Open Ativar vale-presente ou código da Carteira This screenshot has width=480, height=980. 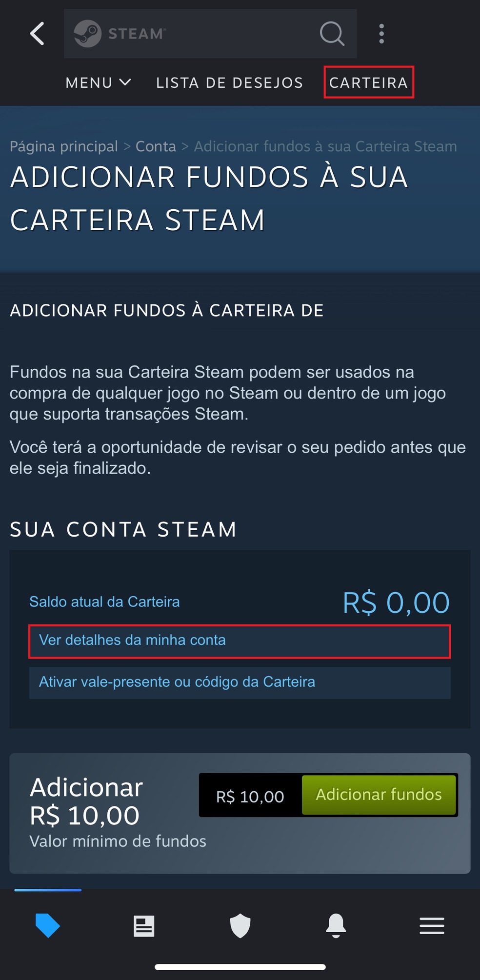tap(240, 682)
